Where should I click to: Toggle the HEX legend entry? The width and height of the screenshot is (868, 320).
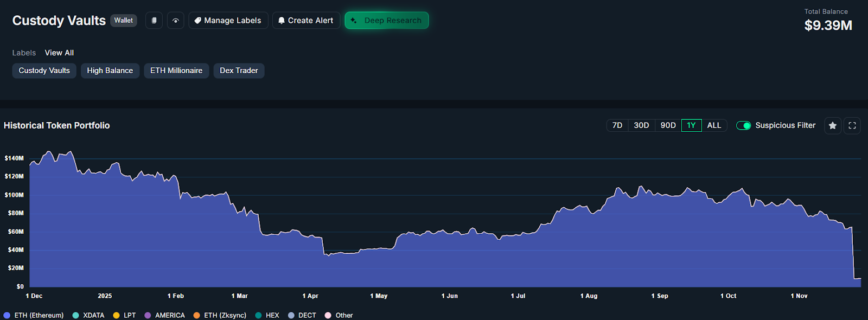267,315
